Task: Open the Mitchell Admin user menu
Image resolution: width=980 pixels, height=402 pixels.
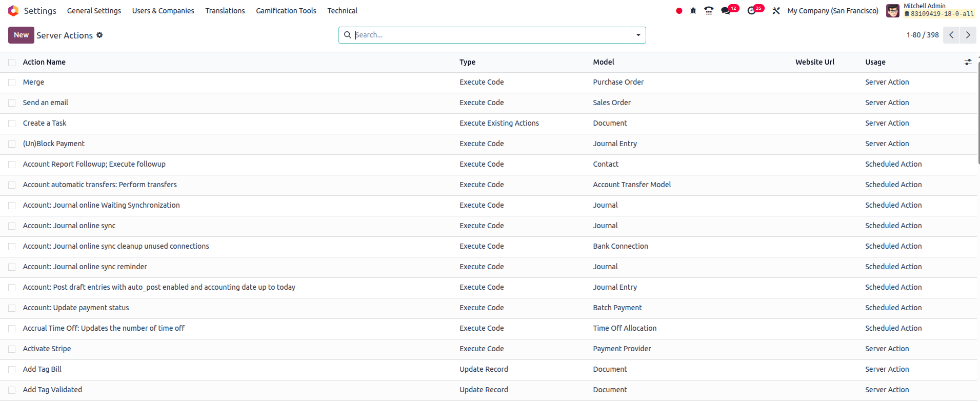Action: [x=931, y=10]
